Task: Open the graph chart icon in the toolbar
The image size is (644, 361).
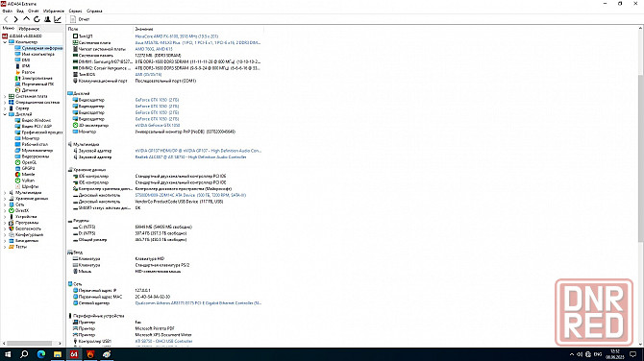Action: pos(58,19)
